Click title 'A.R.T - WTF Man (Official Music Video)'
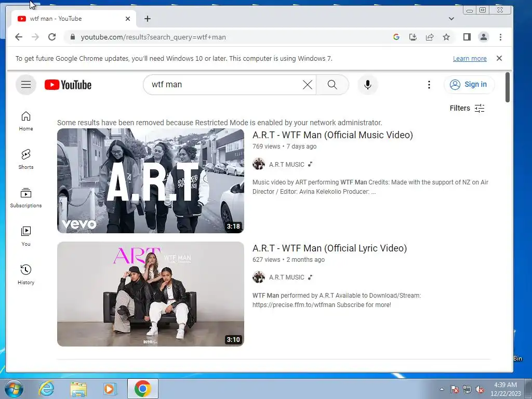The width and height of the screenshot is (532, 399). click(332, 135)
